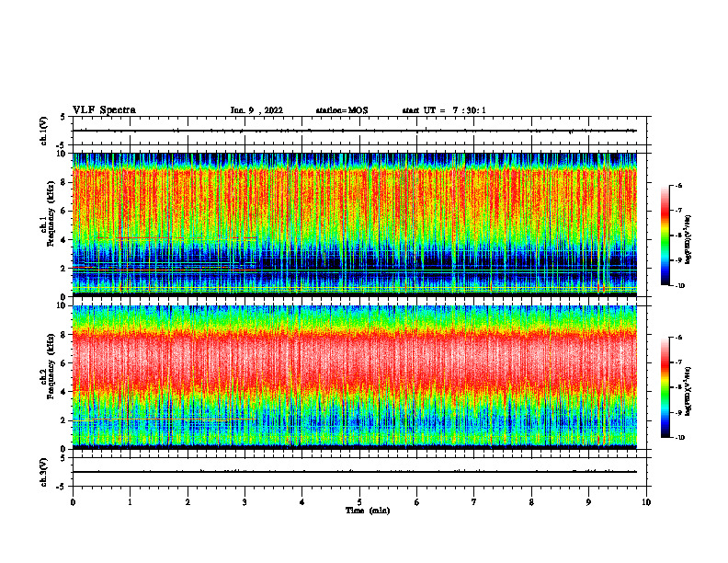Image resolution: width=728 pixels, height=563 pixels.
Task: Click the "-10" tick on ch.2 colorbar
Action: (x=679, y=438)
